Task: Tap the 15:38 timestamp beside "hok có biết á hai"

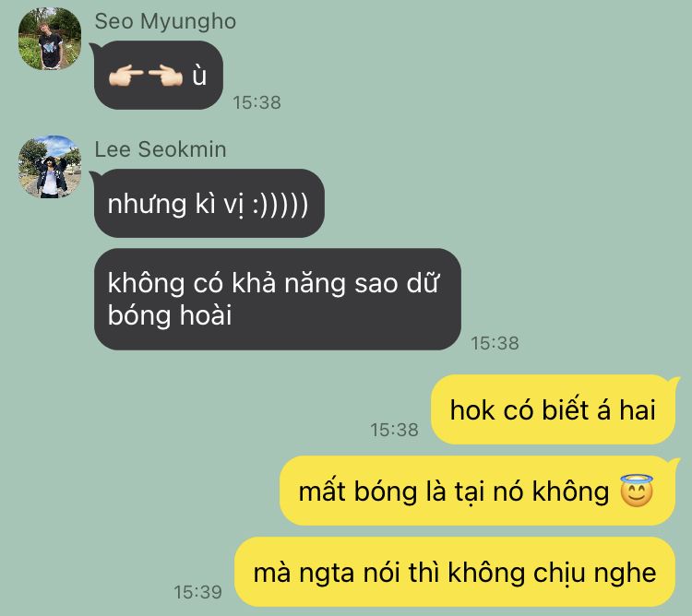Action: tap(394, 430)
